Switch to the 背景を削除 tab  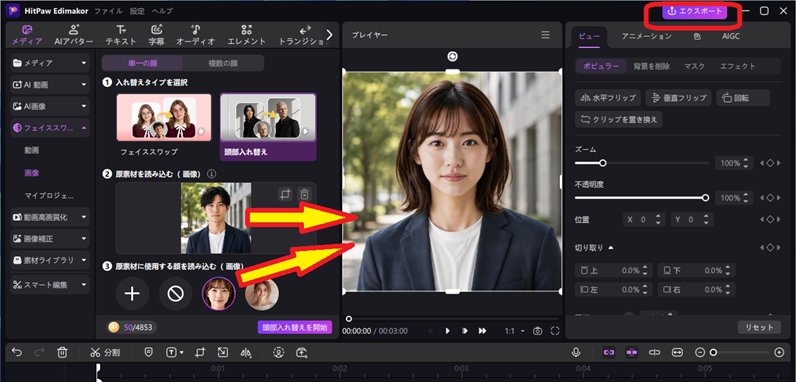pos(651,67)
